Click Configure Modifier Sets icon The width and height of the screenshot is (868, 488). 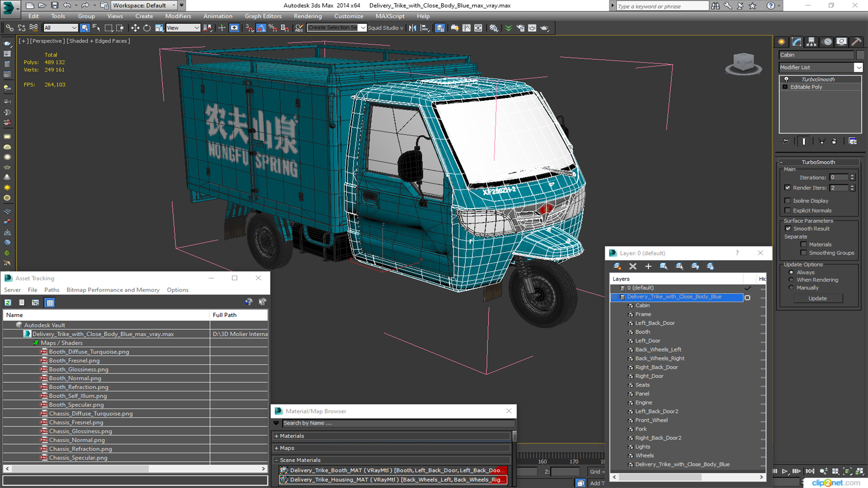click(x=853, y=141)
